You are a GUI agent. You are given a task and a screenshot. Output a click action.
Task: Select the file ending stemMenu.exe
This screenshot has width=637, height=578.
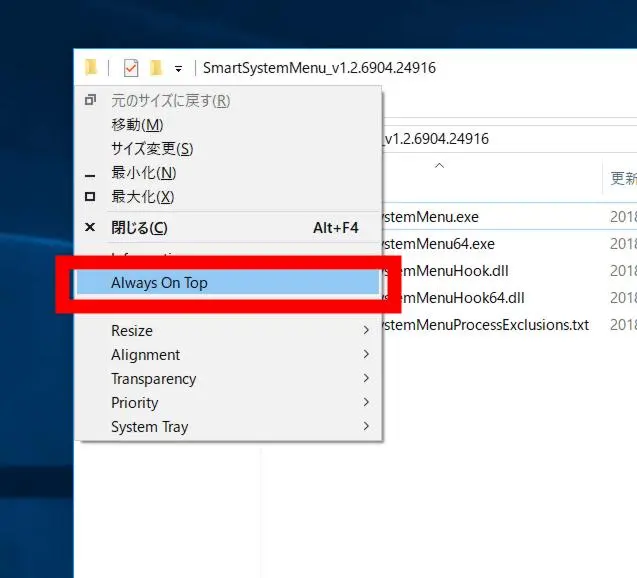[430, 216]
